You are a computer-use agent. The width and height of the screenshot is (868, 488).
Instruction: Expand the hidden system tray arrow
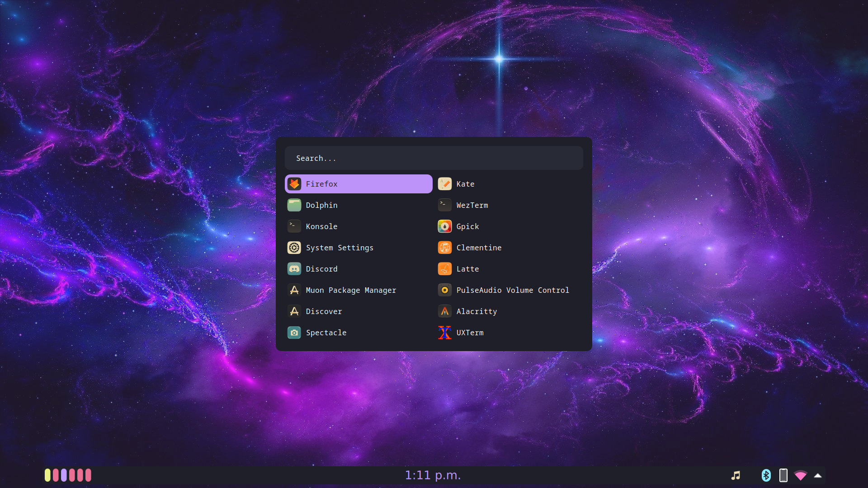818,475
